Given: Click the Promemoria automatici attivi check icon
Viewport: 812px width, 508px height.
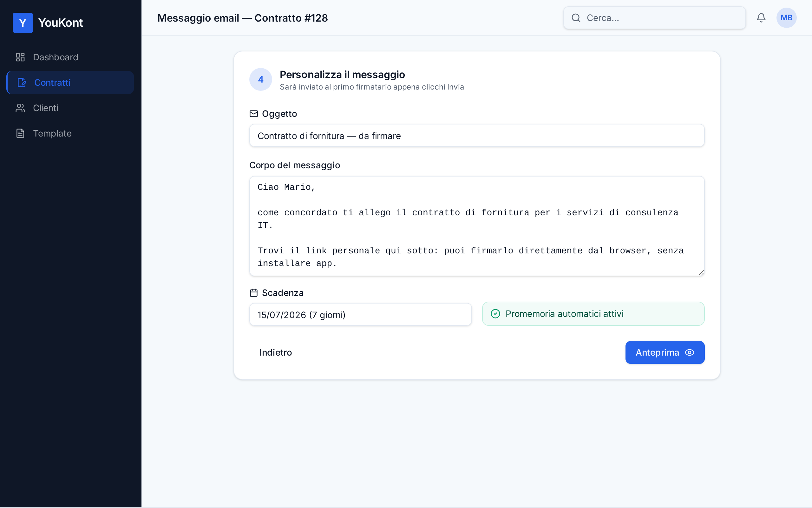Looking at the screenshot, I should pyautogui.click(x=495, y=314).
